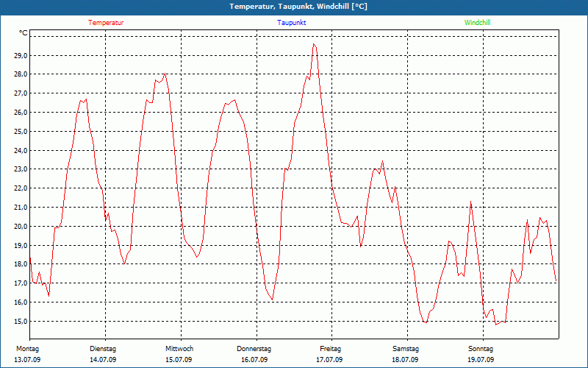
Task: Click the Donnerstag day label
Action: [254, 349]
